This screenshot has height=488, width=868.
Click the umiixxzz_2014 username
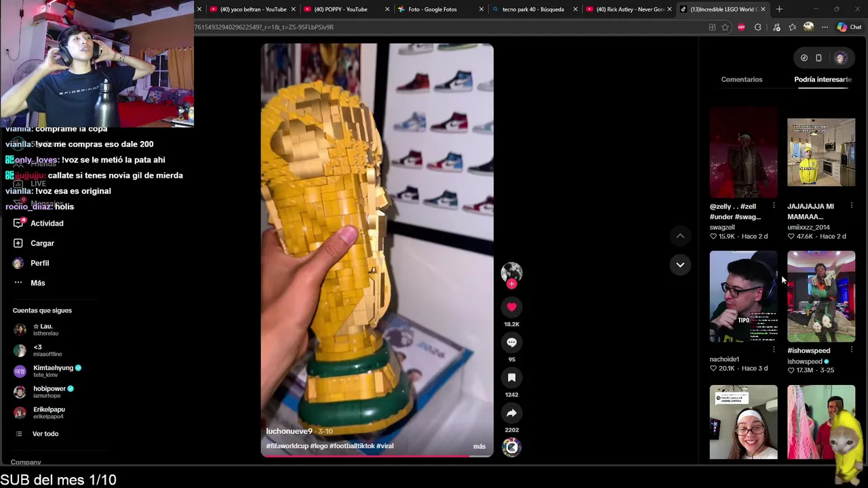point(808,228)
